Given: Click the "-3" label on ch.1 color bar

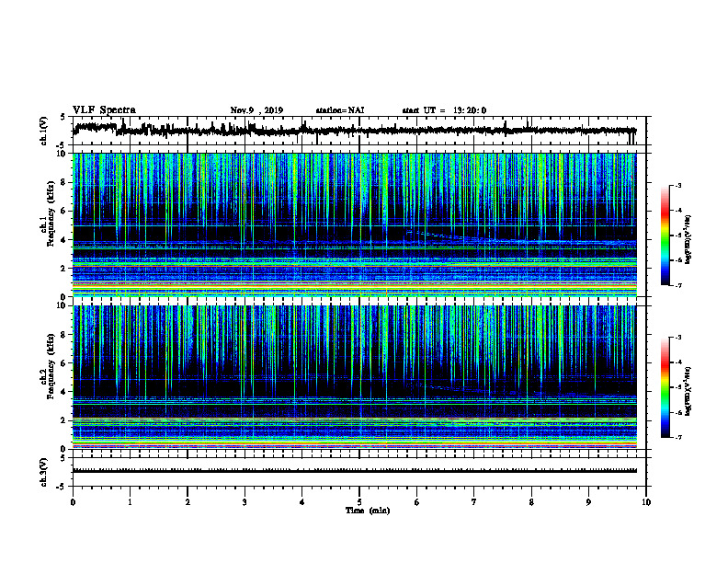Looking at the screenshot, I should (x=677, y=186).
